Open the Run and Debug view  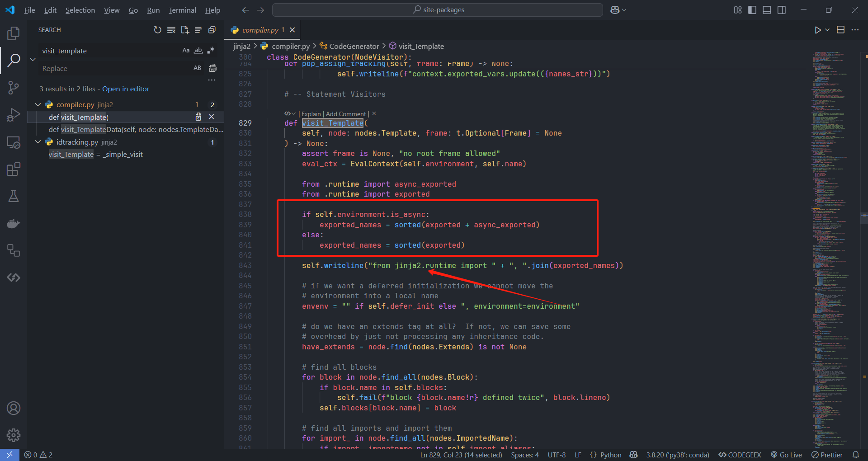[14, 115]
